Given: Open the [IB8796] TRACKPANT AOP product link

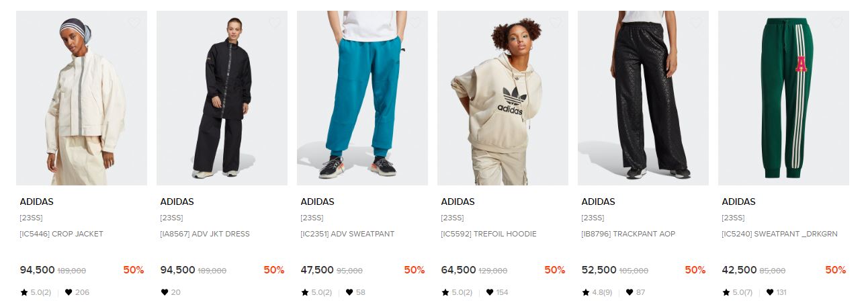Looking at the screenshot, I should [628, 234].
